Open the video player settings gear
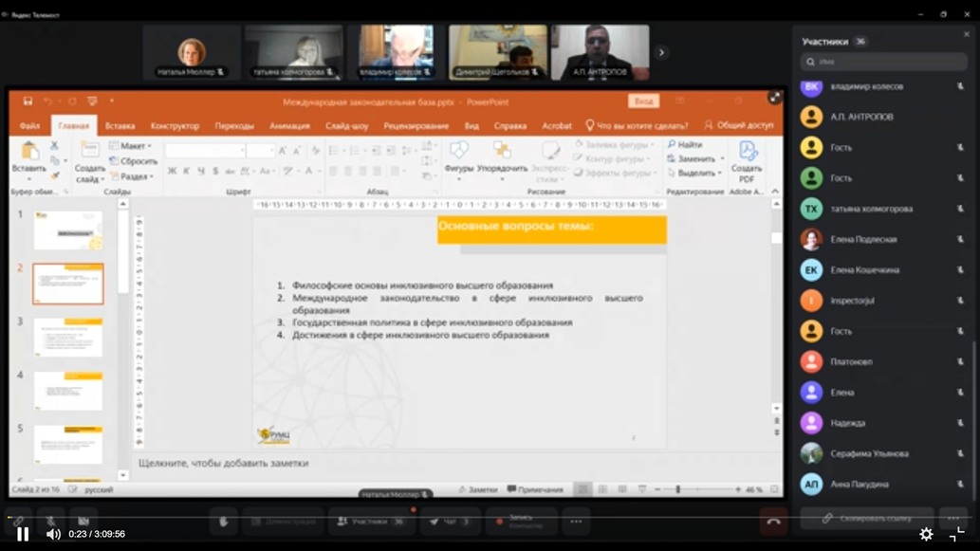Viewport: 980px width, 551px height. [926, 534]
